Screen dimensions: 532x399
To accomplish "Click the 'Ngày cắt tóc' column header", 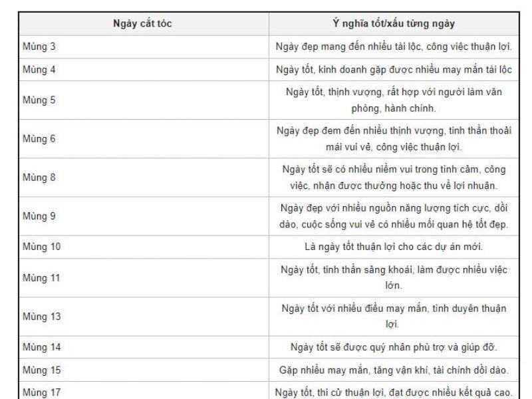I will click(x=142, y=23).
